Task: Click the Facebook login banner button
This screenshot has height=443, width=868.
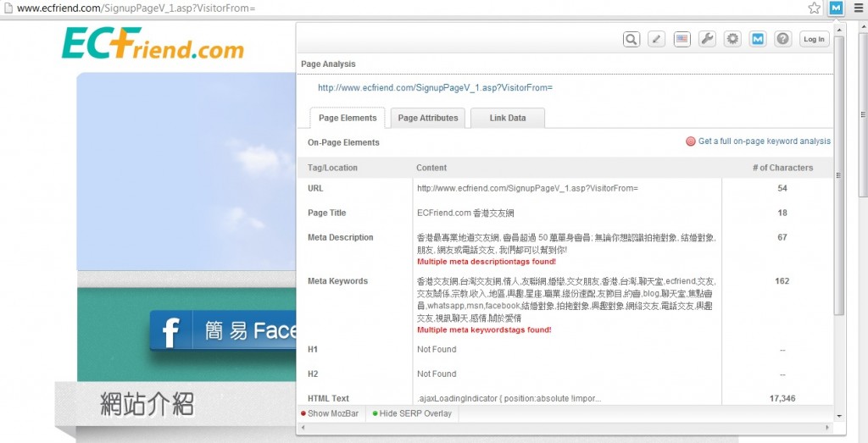Action: coord(223,330)
